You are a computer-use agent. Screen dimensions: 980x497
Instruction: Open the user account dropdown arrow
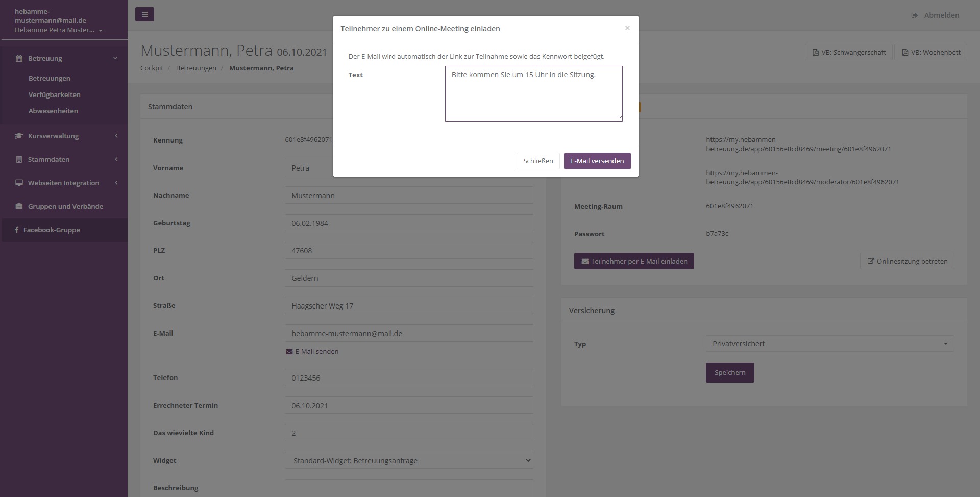(101, 30)
